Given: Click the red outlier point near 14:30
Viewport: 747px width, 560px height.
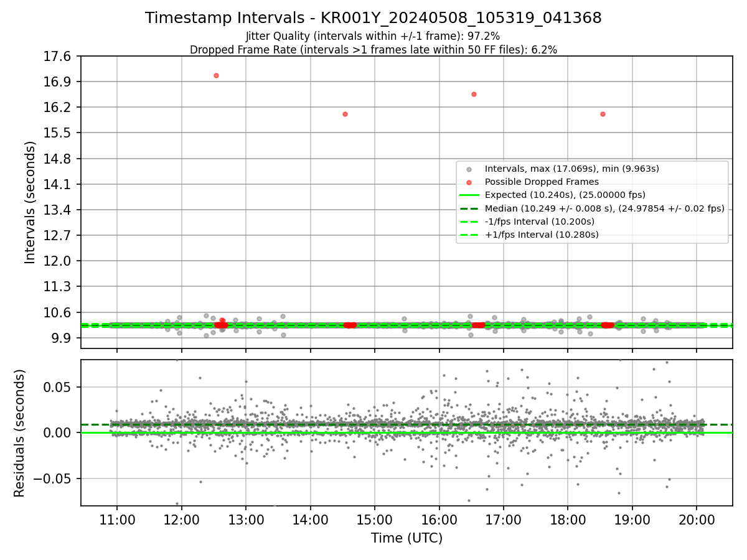Looking at the screenshot, I should [345, 114].
